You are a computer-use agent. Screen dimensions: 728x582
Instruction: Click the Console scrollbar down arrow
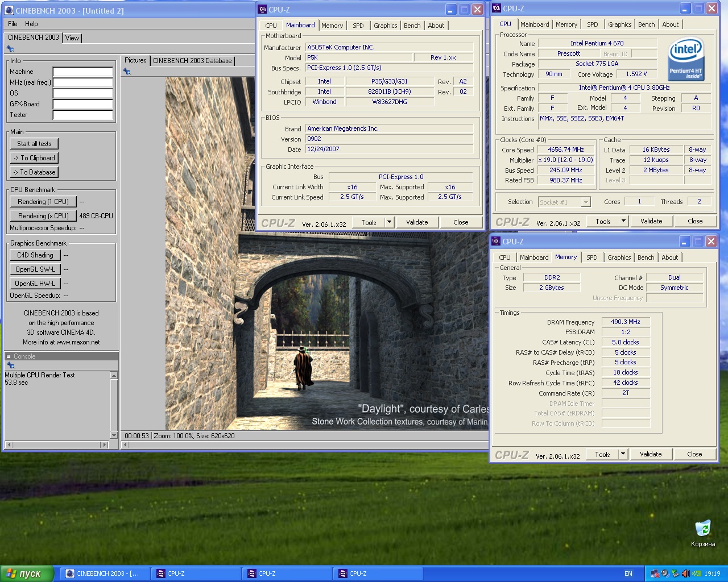tap(114, 435)
